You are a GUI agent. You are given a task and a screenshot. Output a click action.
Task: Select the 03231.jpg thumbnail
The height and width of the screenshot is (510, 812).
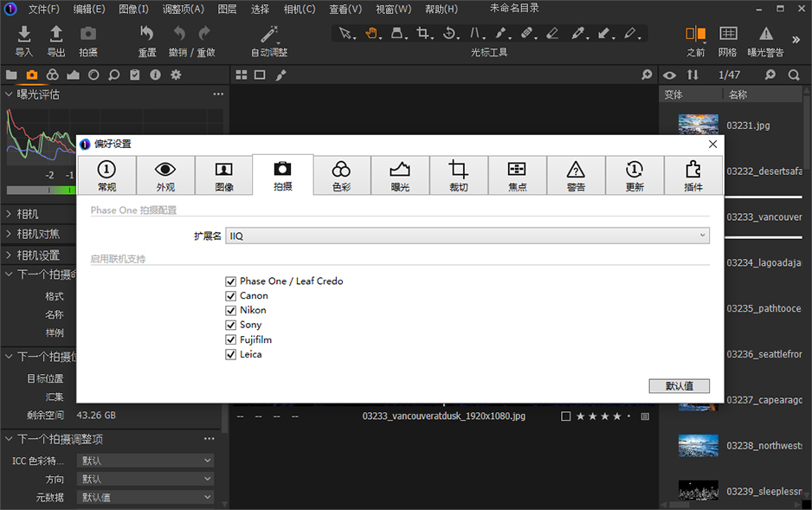(x=698, y=124)
